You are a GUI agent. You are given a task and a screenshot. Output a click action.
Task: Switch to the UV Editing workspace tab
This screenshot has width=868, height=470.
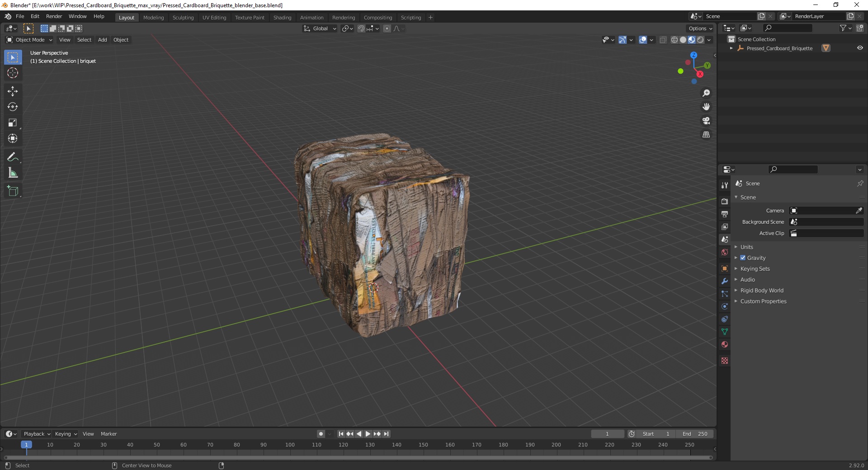tap(214, 18)
